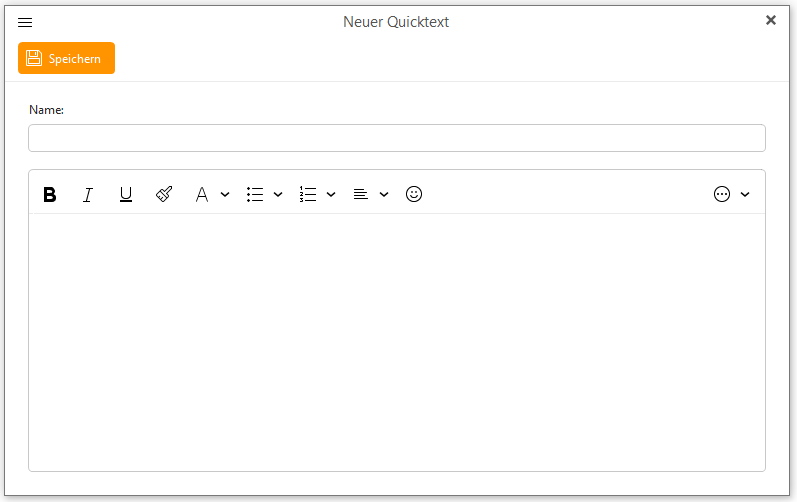Click inside the empty text editor area
Image resolution: width=797 pixels, height=502 pixels.
pos(396,340)
